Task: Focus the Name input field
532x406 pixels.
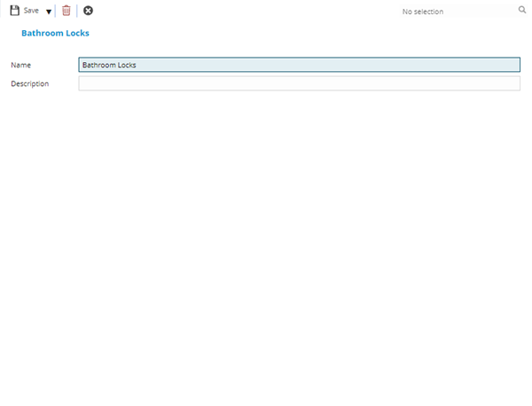Action: coord(299,65)
